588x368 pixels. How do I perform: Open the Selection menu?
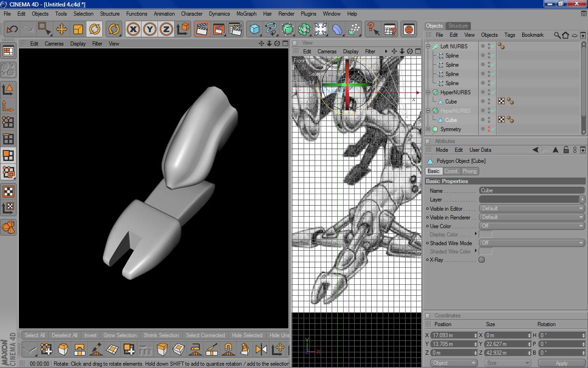pyautogui.click(x=83, y=14)
